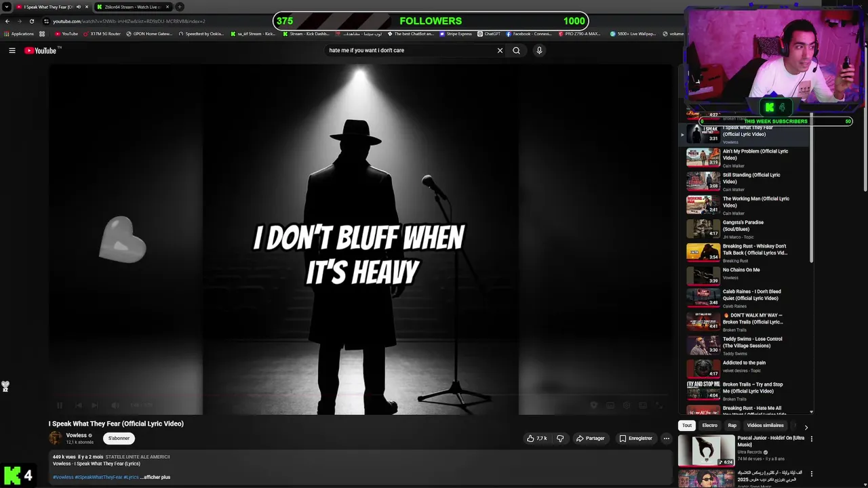
Task: Select the Tout filter chip
Action: (x=687, y=426)
